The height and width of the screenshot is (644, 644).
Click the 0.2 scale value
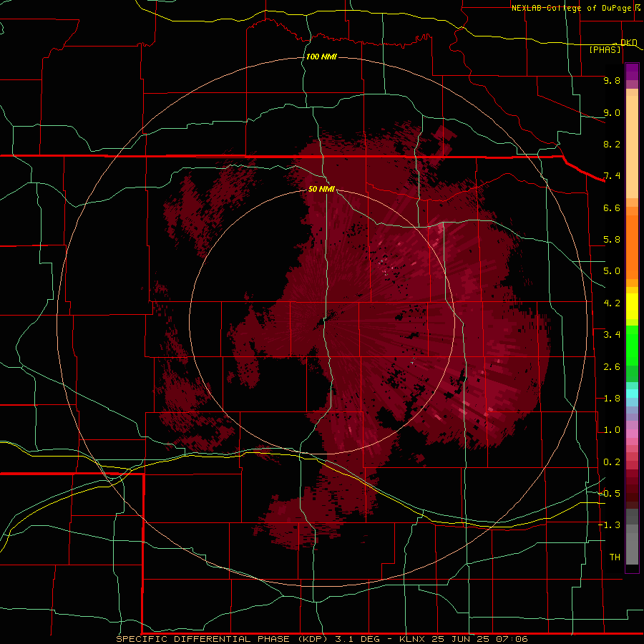(612, 462)
